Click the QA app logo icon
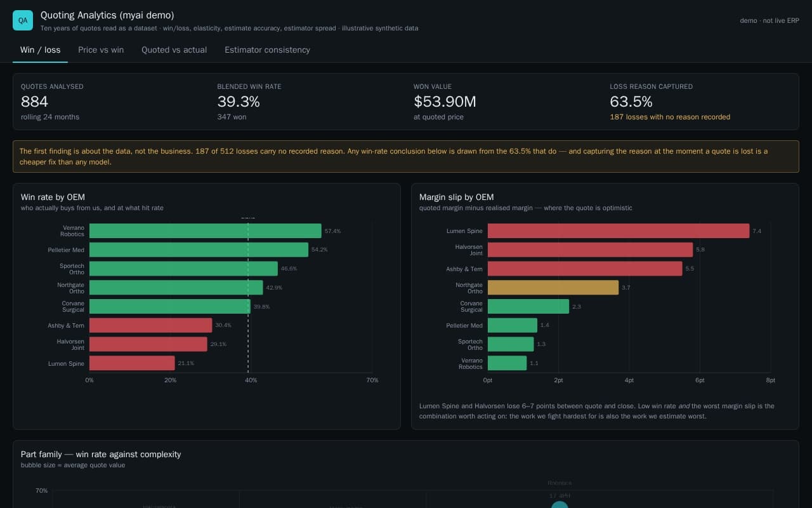The height and width of the screenshot is (508, 812). 23,20
